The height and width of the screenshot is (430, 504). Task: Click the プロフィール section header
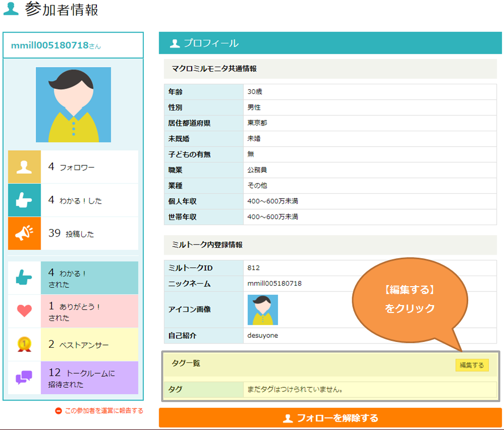coord(211,43)
